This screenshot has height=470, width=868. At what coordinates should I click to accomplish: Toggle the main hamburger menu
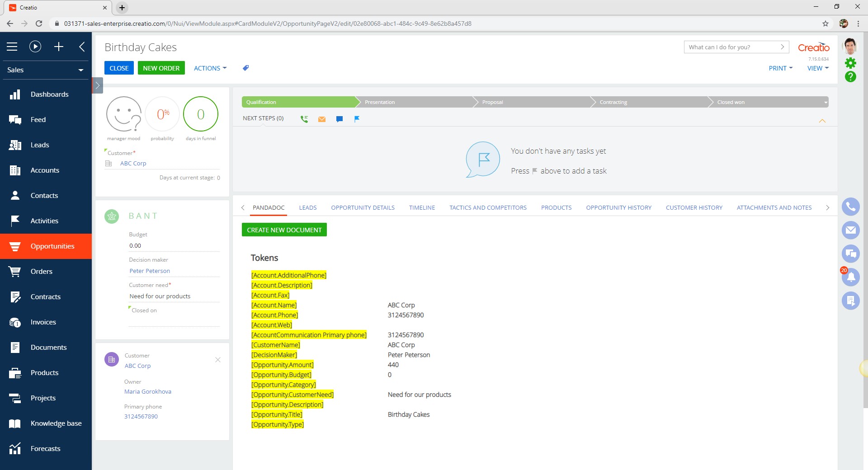point(12,47)
